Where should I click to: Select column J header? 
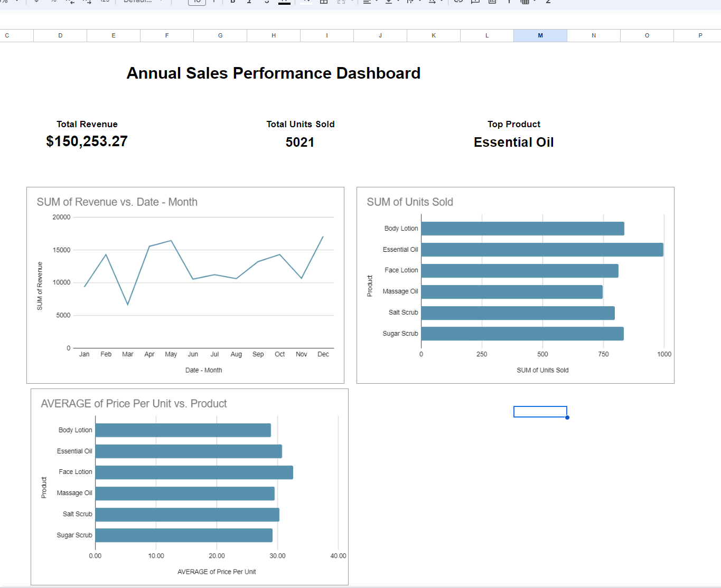pos(380,35)
